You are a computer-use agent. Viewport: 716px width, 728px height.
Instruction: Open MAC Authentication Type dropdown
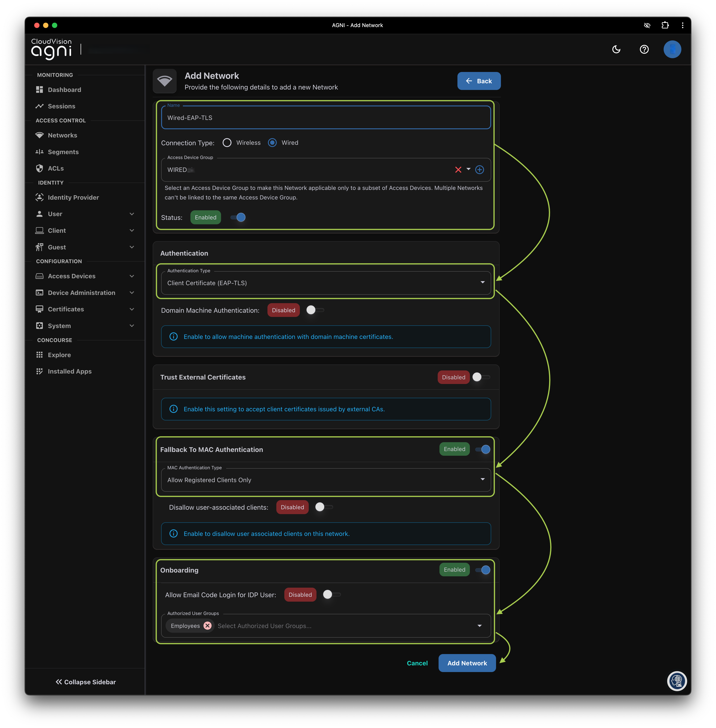pyautogui.click(x=326, y=480)
